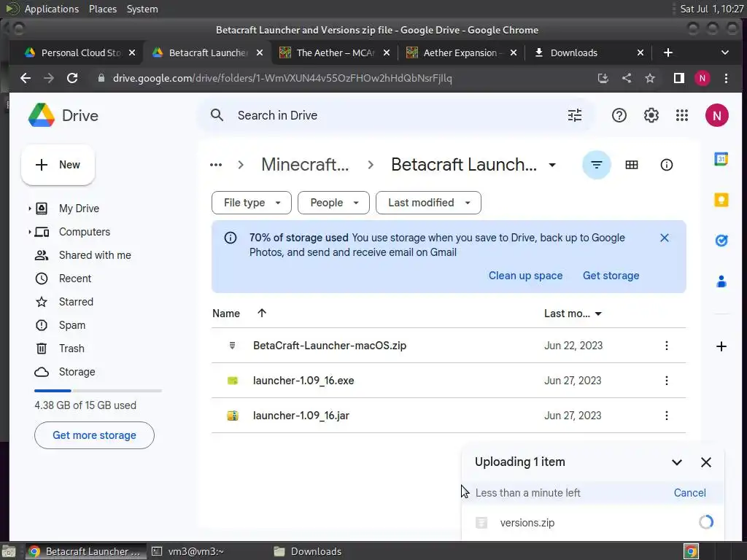Viewport: 747px width, 560px height.
Task: Reverse Name sort direction arrow
Action: pos(262,313)
